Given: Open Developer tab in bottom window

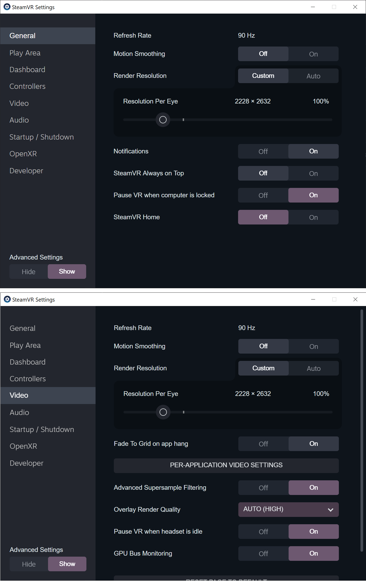Looking at the screenshot, I should (x=48, y=463).
